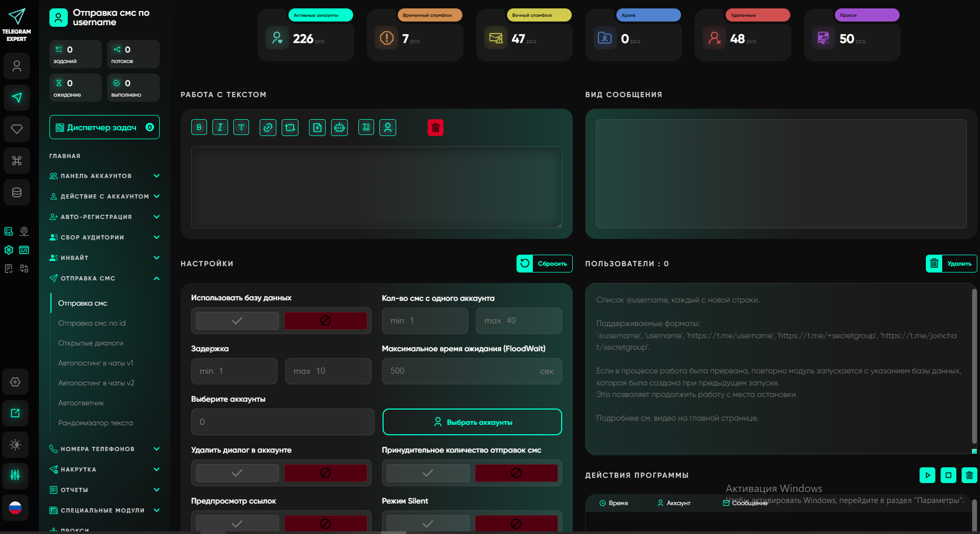This screenshot has height=534, width=980.
Task: Click the 'Выбрать аккаунты' button
Action: pyautogui.click(x=472, y=422)
